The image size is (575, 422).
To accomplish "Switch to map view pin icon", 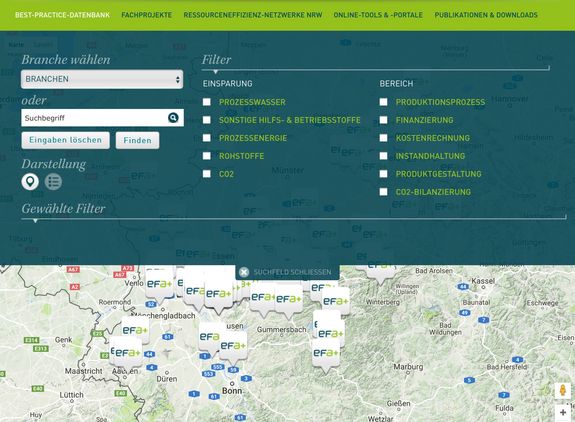I will tap(30, 181).
